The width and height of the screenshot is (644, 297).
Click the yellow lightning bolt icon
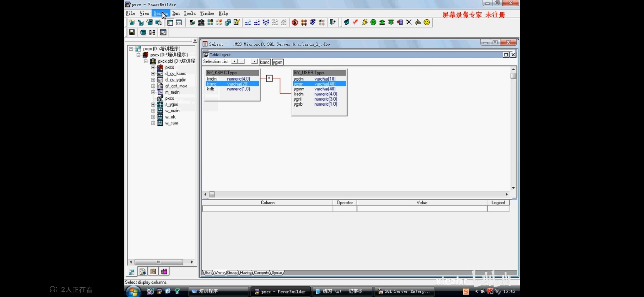364,22
